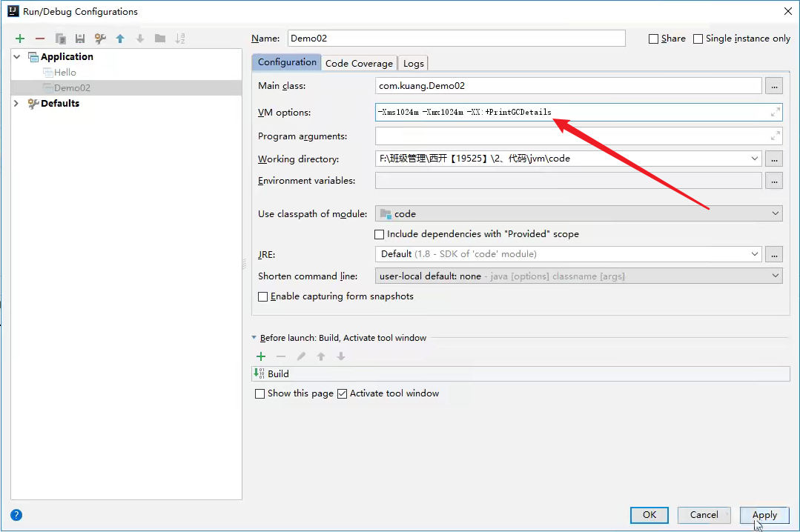800x532 pixels.
Task: Select the Demo02 configuration in the tree
Action: tap(72, 87)
